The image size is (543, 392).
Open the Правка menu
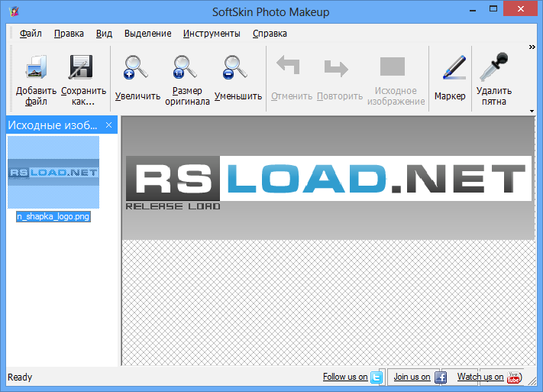pos(69,34)
